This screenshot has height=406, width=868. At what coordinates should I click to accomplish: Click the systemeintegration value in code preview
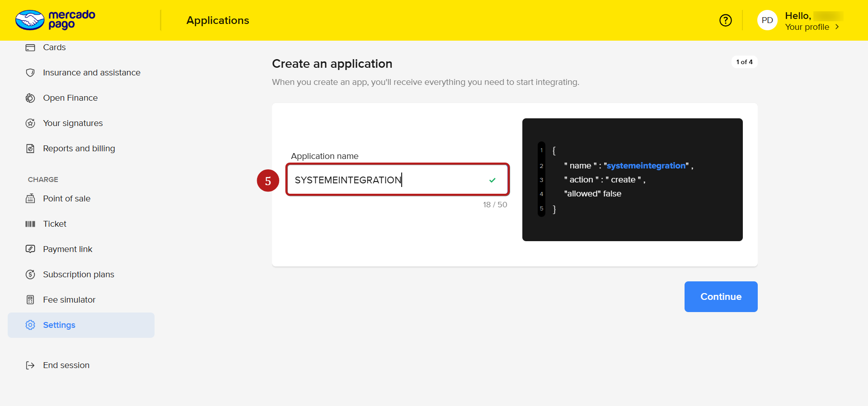[646, 166]
